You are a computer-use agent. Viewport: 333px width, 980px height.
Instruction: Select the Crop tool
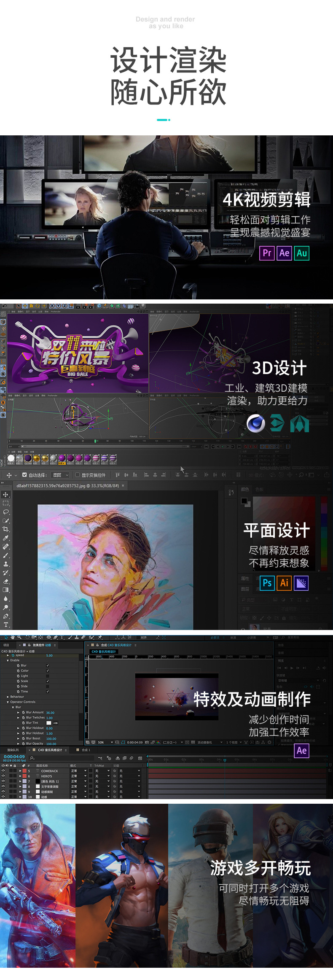[x=6, y=529]
